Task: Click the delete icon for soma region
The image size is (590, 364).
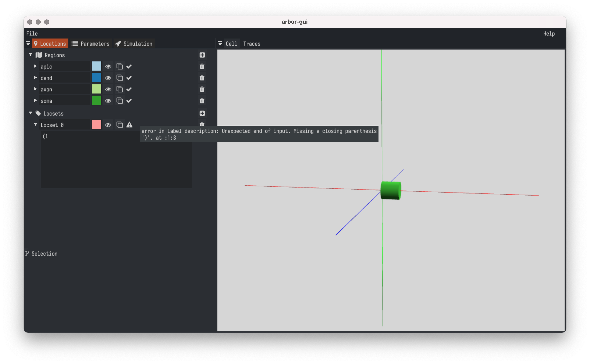Action: [203, 100]
